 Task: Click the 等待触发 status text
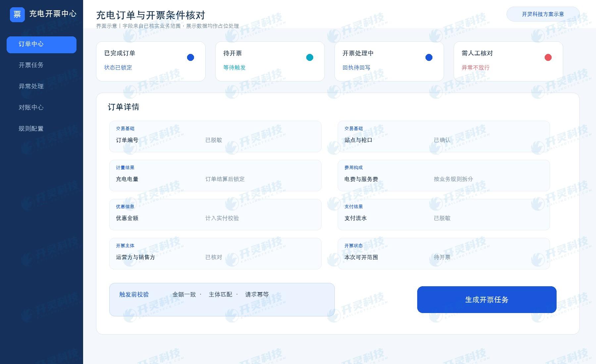[x=234, y=68]
